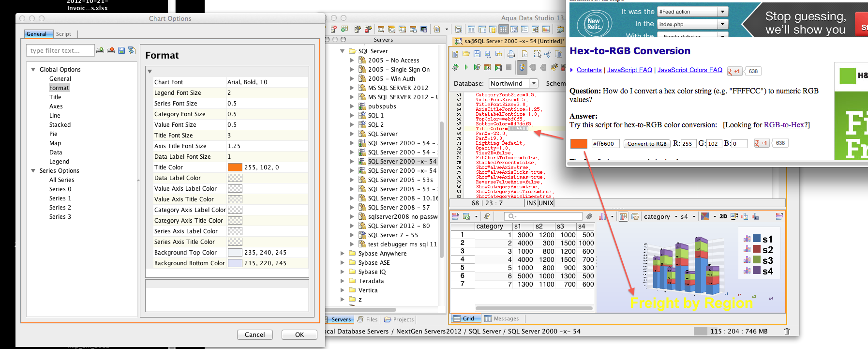
Task: Click the scissors cut icon in the query toolbar
Action: (x=548, y=54)
